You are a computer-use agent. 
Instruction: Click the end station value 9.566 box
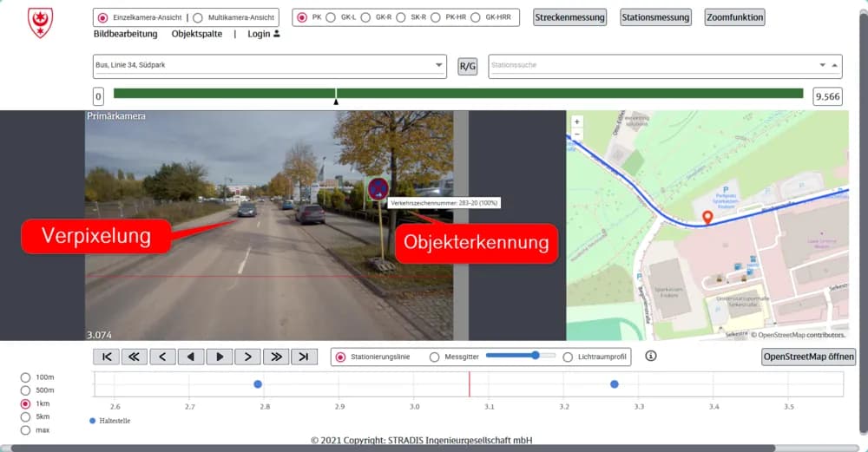click(827, 97)
